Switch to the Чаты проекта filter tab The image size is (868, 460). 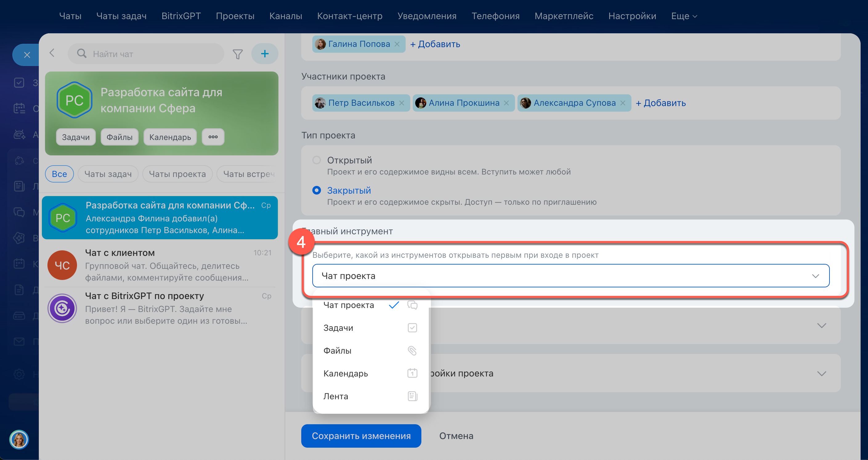[177, 174]
